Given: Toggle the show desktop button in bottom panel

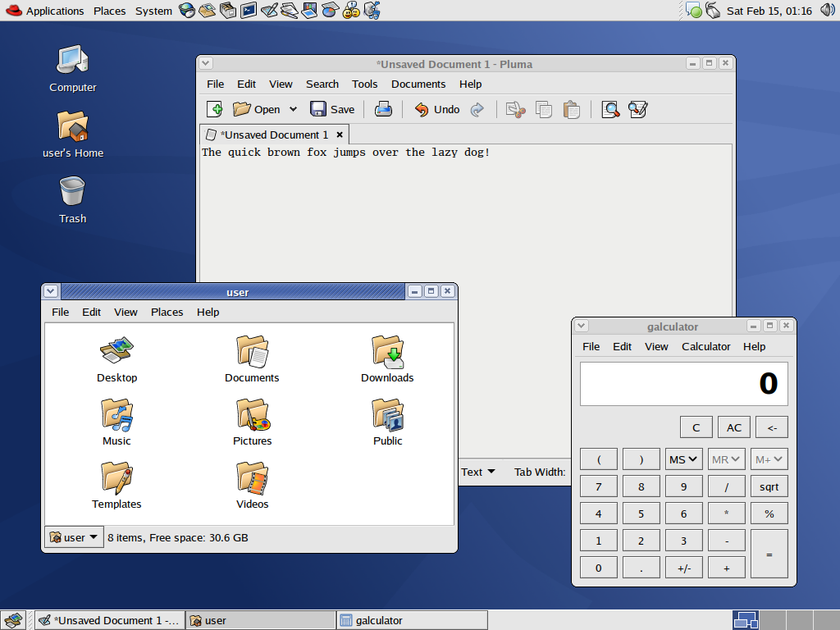Looking at the screenshot, I should point(12,620).
